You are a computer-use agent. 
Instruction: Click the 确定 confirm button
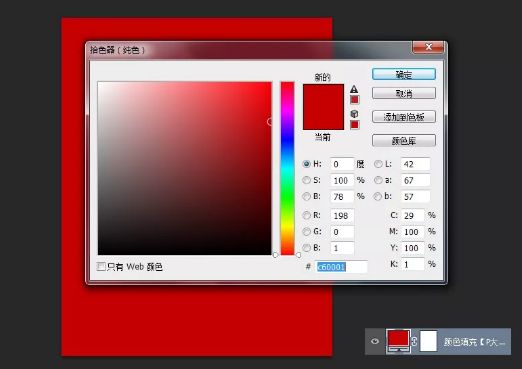click(x=404, y=74)
